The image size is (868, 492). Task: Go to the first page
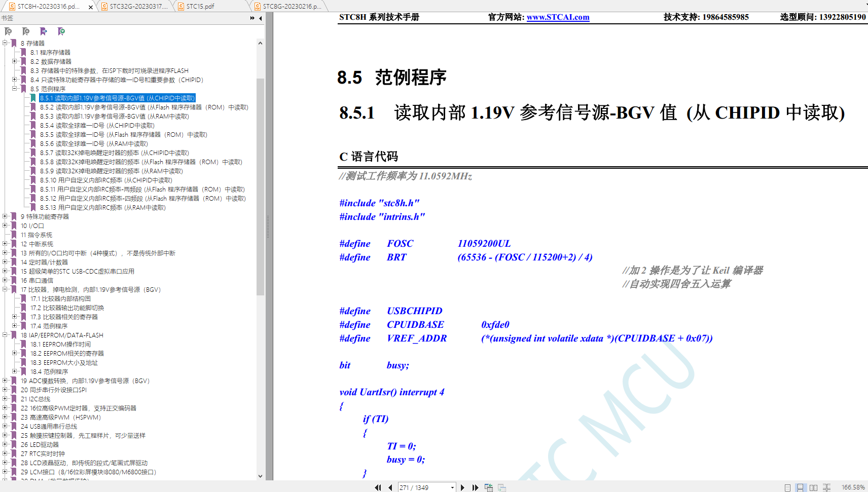coord(378,487)
